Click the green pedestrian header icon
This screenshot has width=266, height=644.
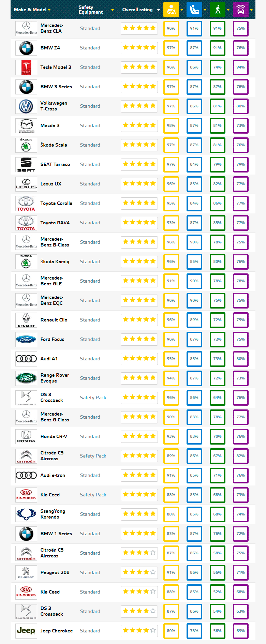[x=218, y=10]
